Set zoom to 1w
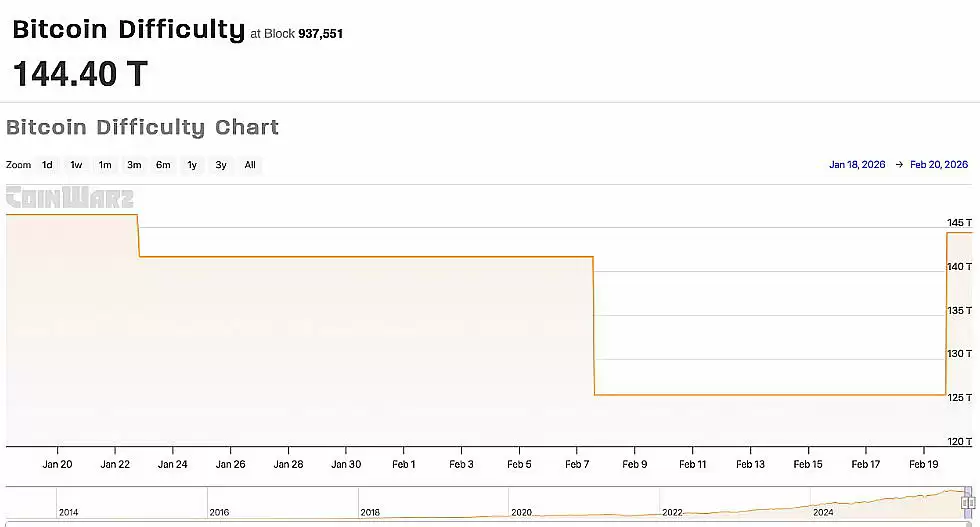Screen dimensions: 980x527 (76, 165)
